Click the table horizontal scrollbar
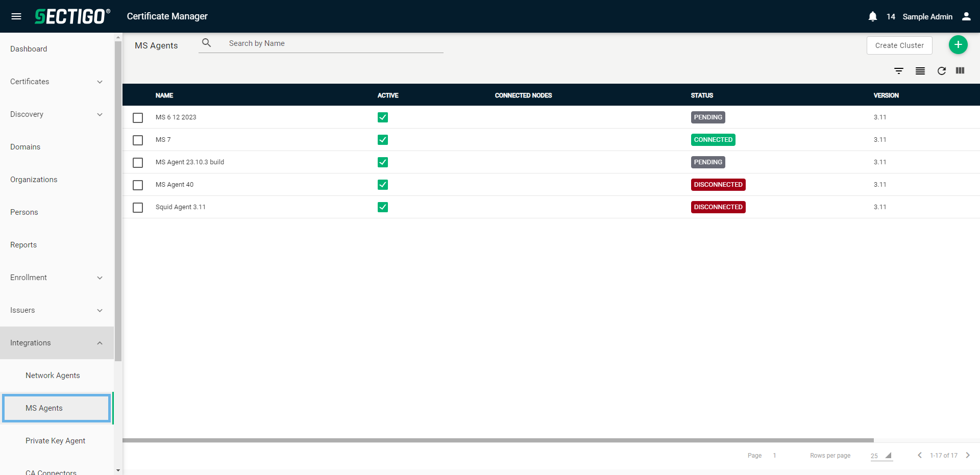The width and height of the screenshot is (980, 475). point(498,440)
